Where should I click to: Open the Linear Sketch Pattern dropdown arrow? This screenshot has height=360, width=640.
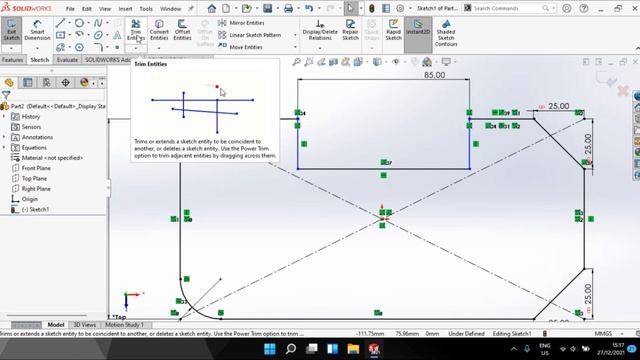[295, 35]
